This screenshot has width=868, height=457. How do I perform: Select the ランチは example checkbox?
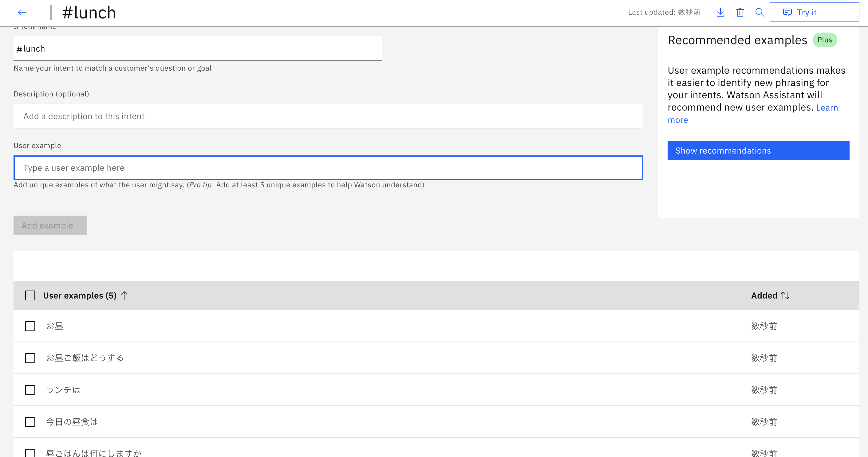(x=30, y=390)
